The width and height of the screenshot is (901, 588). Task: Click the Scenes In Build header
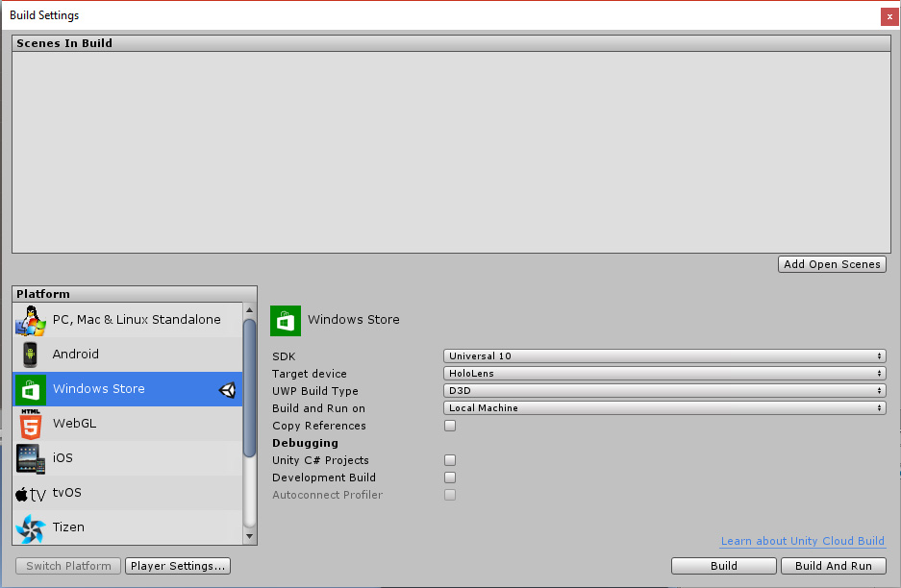[451, 43]
